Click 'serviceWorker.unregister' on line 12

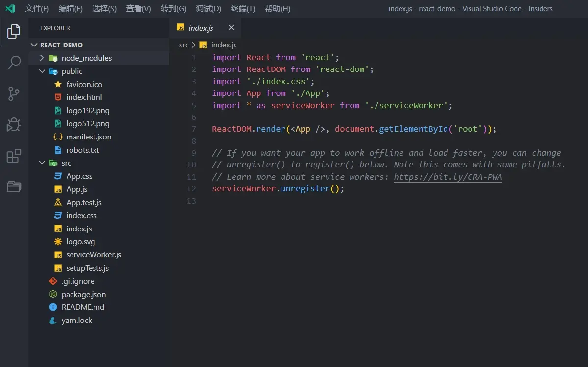click(271, 189)
